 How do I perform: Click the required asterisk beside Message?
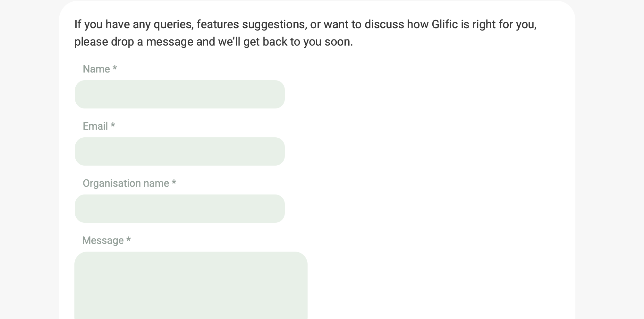coord(128,240)
